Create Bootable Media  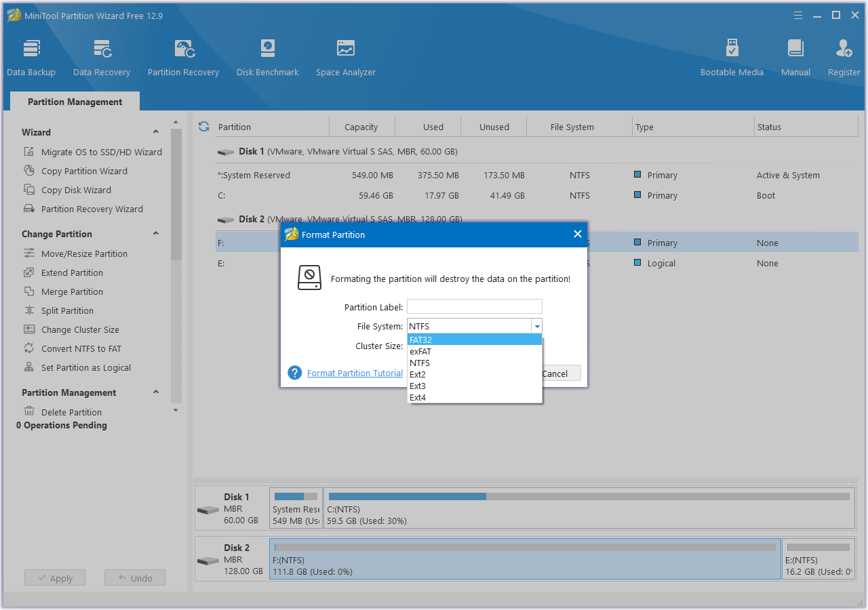pyautogui.click(x=732, y=58)
